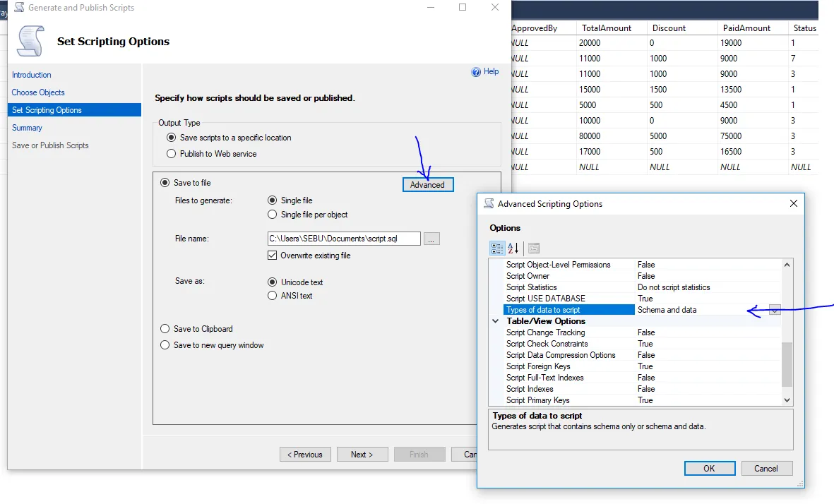Click the TotalAmount column header in results grid
This screenshot has width=834, height=504.
(x=612, y=28)
